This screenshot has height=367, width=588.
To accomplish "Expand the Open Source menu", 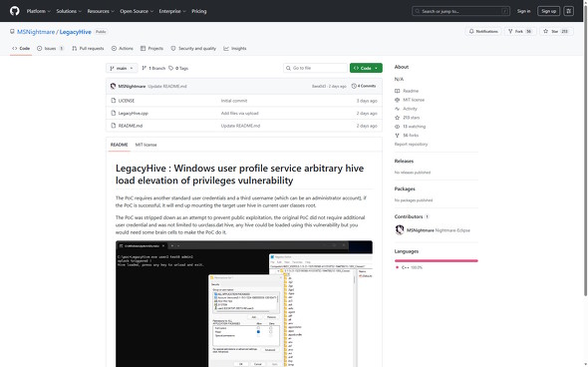I will pyautogui.click(x=137, y=11).
